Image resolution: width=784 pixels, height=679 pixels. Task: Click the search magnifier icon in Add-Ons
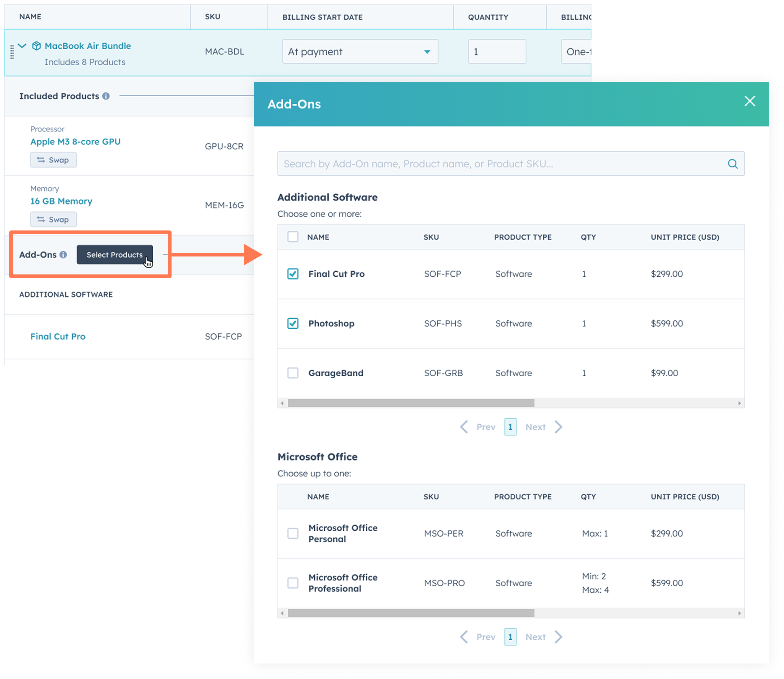point(733,164)
